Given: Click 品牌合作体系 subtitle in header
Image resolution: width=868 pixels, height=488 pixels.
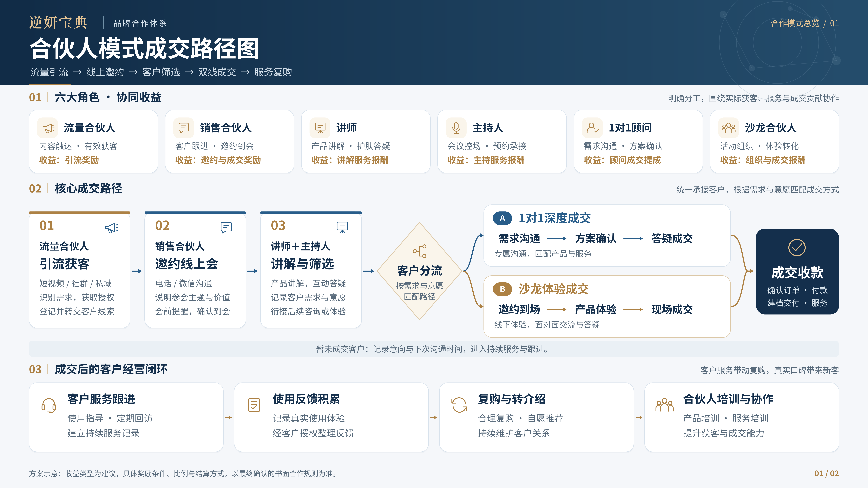Looking at the screenshot, I should (x=140, y=23).
